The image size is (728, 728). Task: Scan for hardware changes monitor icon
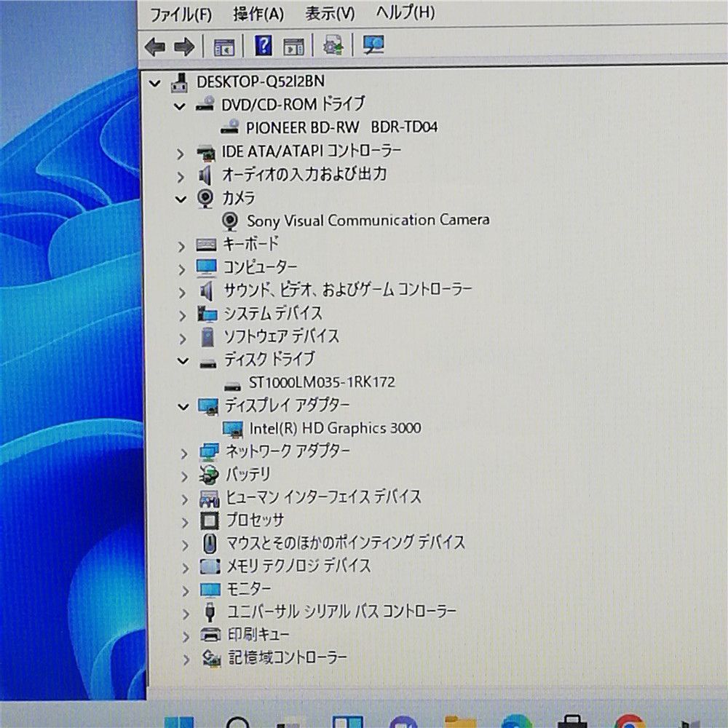pos(373,45)
